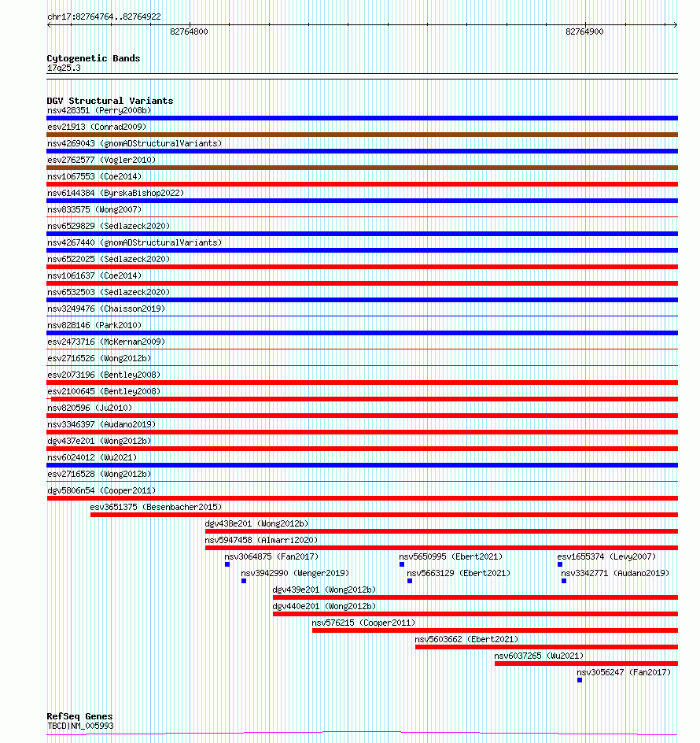The height and width of the screenshot is (743, 700).
Task: Click the nsv3056247 (Fan2017) label
Action: tap(624, 672)
